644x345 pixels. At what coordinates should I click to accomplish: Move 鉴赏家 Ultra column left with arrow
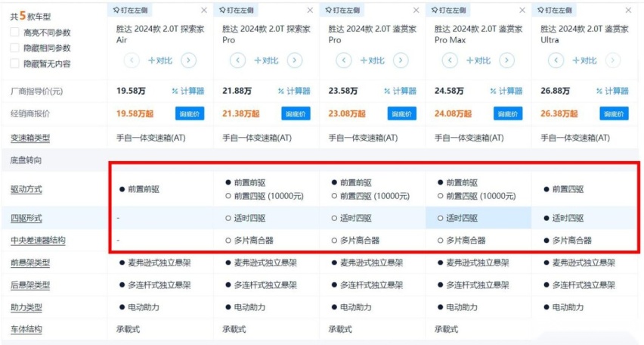[x=556, y=61]
